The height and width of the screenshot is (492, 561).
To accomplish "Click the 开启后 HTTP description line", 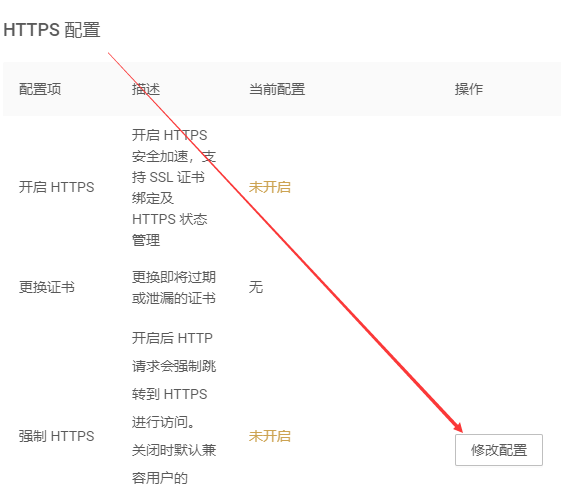I will [x=172, y=338].
